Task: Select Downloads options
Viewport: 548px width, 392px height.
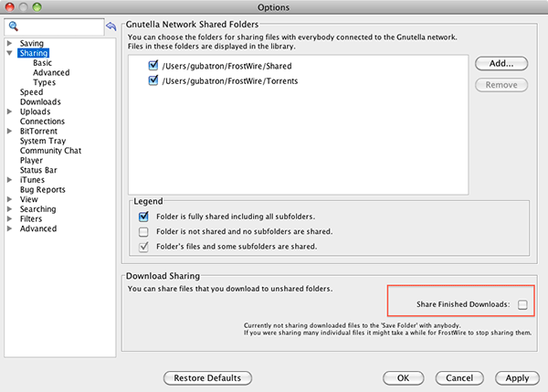Action: [x=40, y=101]
